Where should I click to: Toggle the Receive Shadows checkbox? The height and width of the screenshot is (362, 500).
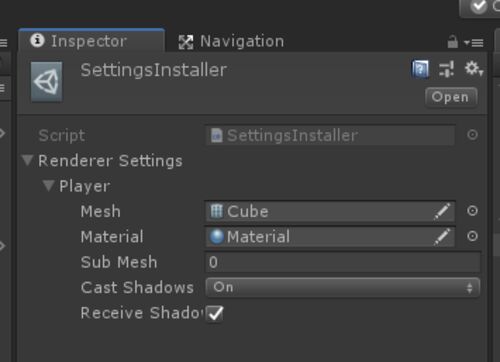point(215,313)
